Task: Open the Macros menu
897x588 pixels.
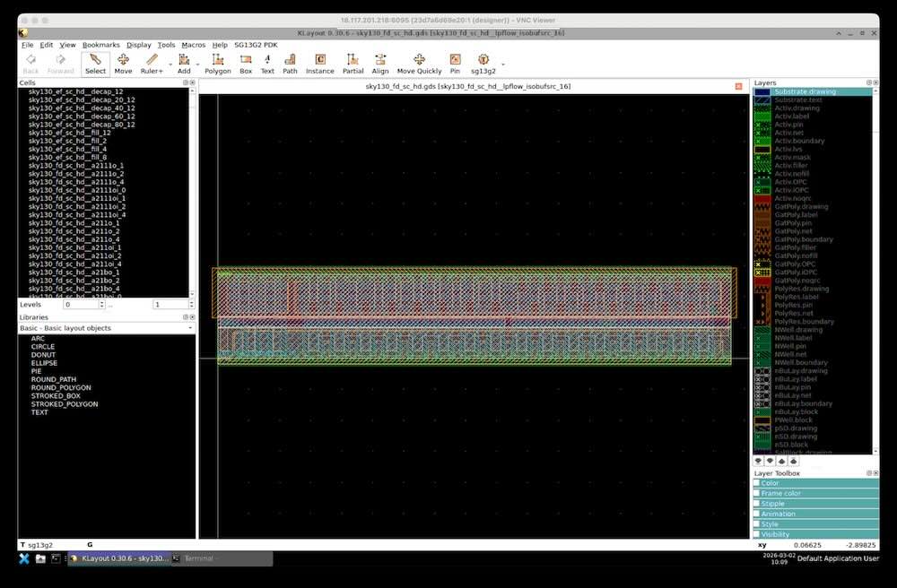Action: point(193,45)
